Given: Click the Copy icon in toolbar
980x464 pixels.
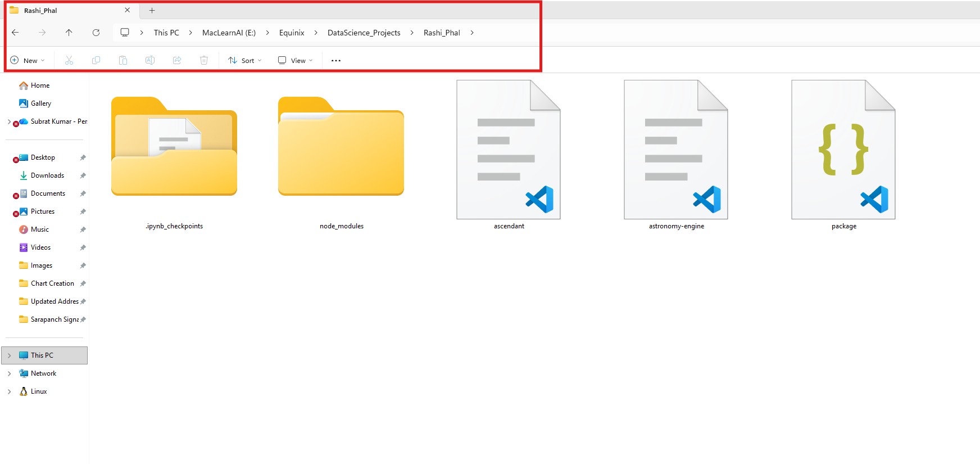Looking at the screenshot, I should pyautogui.click(x=96, y=60).
